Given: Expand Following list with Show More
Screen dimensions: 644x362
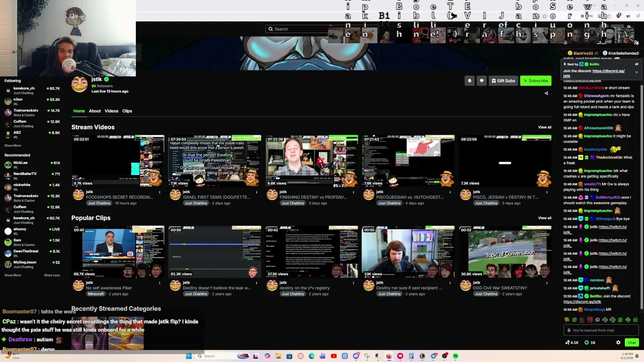Looking at the screenshot, I should tap(13, 146).
